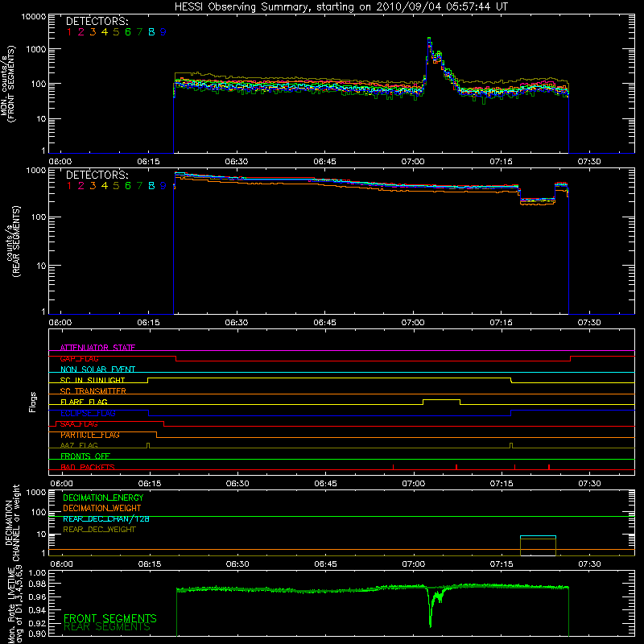Click the FRONT SEGMENTS livetime legend label
644x644 pixels.
pyautogui.click(x=110, y=618)
